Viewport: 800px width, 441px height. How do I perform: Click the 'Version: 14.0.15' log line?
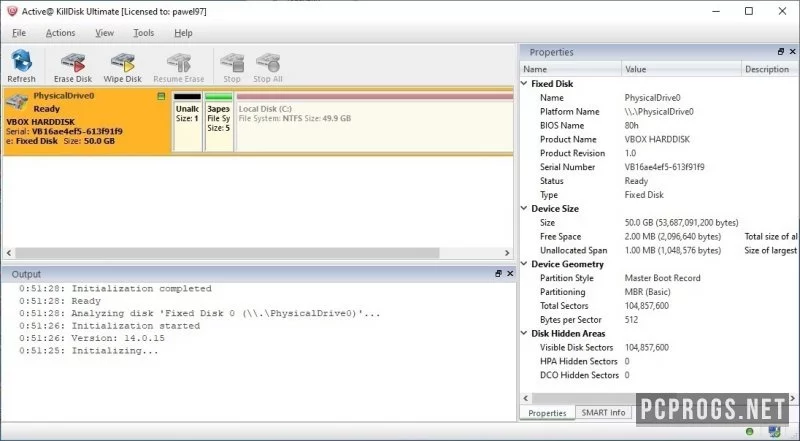[92, 338]
